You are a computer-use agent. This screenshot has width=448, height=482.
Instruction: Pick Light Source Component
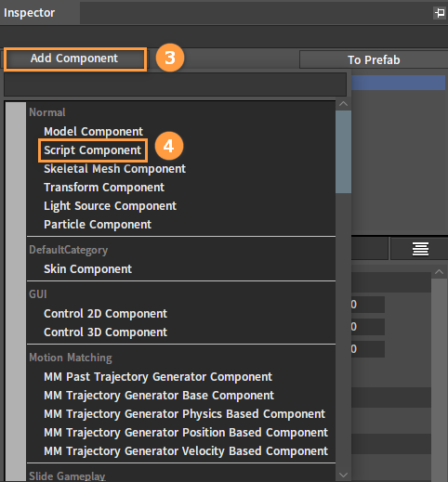pos(110,206)
